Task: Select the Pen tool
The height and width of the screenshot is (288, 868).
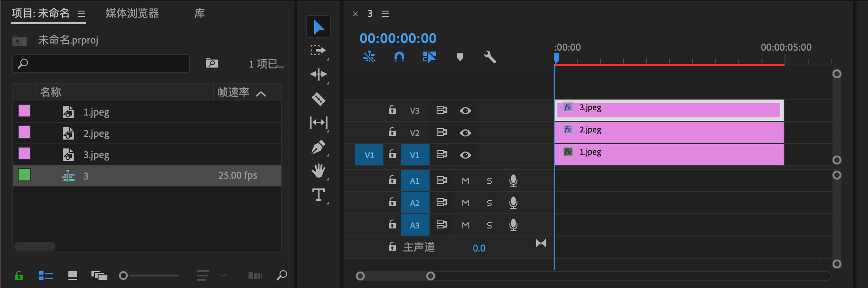Action: pos(318,147)
